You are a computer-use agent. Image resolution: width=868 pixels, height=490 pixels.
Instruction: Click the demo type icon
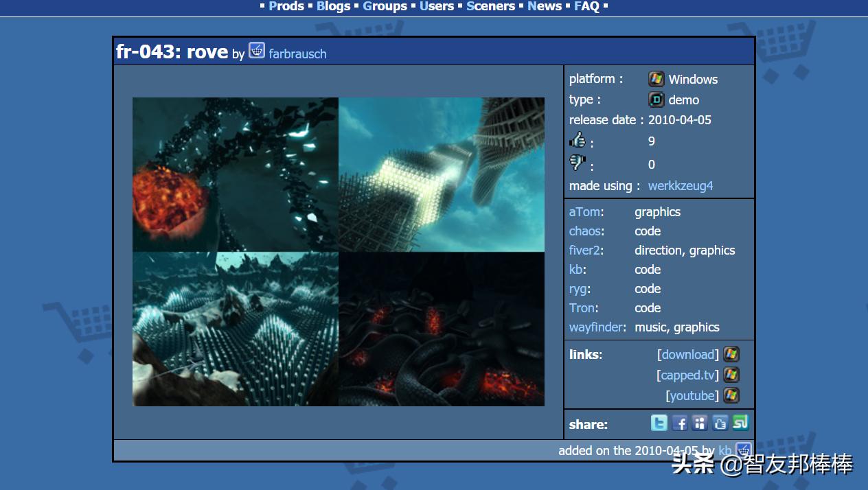click(656, 100)
